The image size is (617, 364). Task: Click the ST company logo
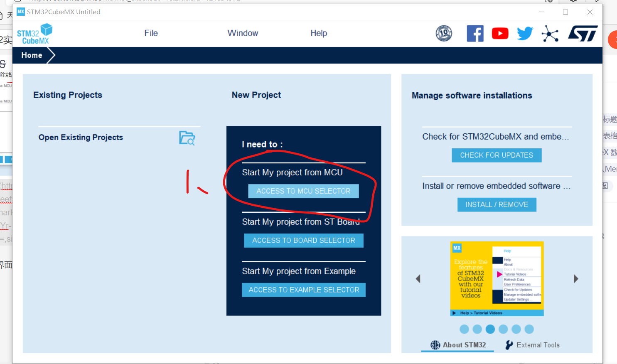tap(583, 34)
